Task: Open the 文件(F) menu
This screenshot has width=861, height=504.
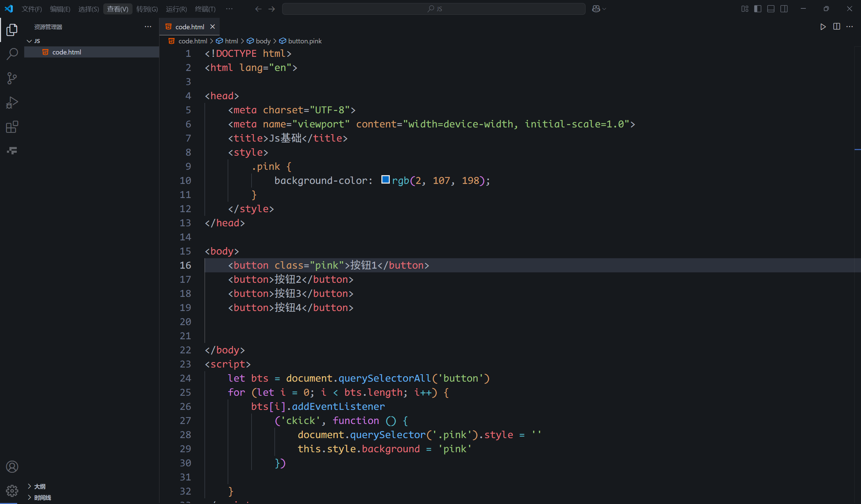Action: coord(32,9)
